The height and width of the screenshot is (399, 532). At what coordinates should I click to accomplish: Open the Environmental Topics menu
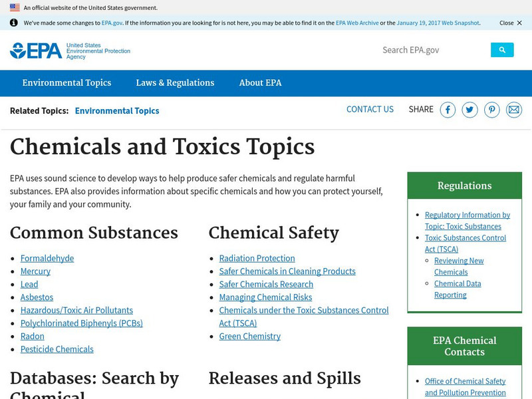click(x=67, y=82)
